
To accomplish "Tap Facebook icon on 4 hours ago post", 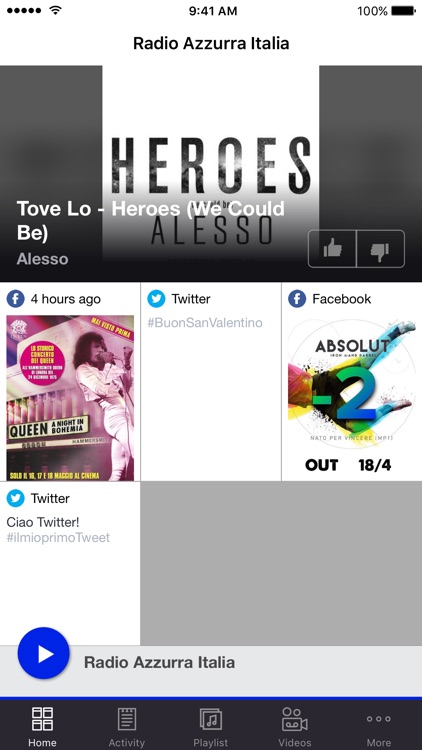I will 15,299.
